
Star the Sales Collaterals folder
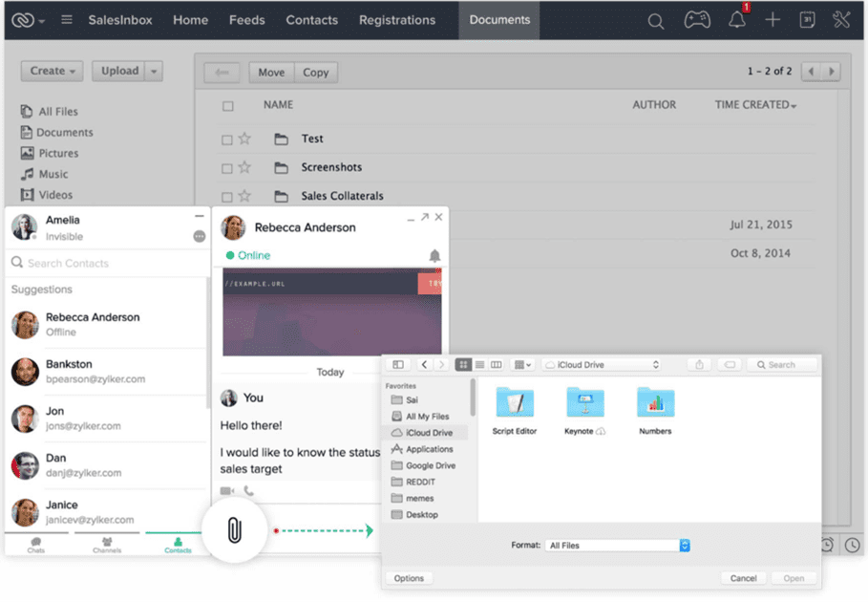[244, 196]
